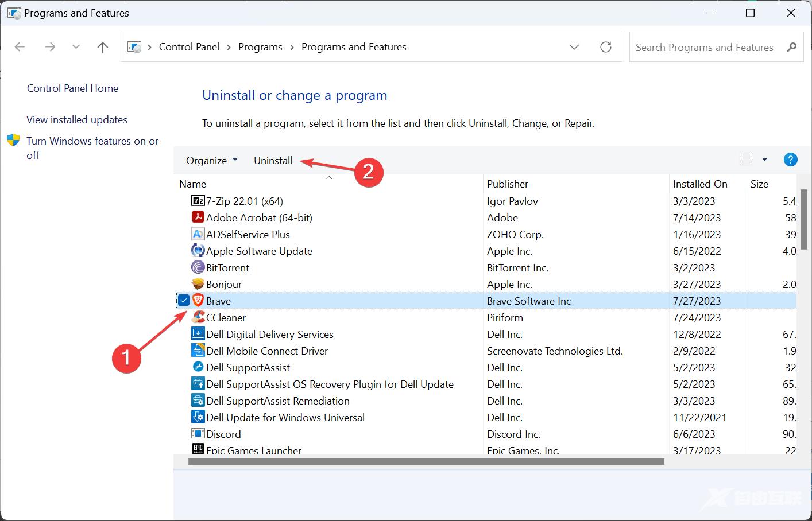
Task: Click the change view list icon
Action: pos(746,160)
